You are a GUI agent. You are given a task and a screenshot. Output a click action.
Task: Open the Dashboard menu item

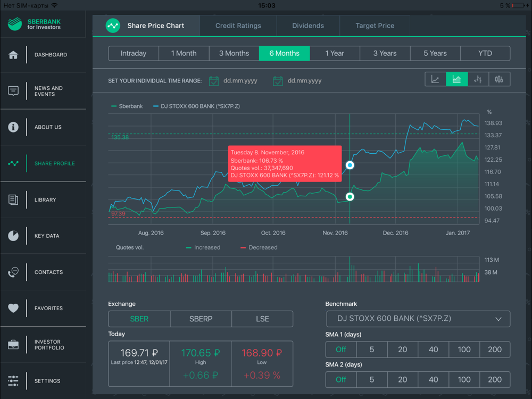click(x=43, y=55)
